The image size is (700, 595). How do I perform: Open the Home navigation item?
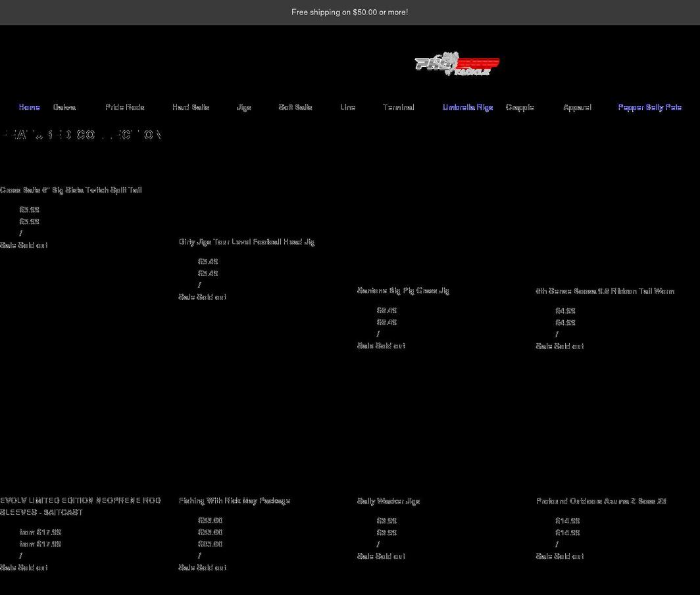click(x=29, y=107)
